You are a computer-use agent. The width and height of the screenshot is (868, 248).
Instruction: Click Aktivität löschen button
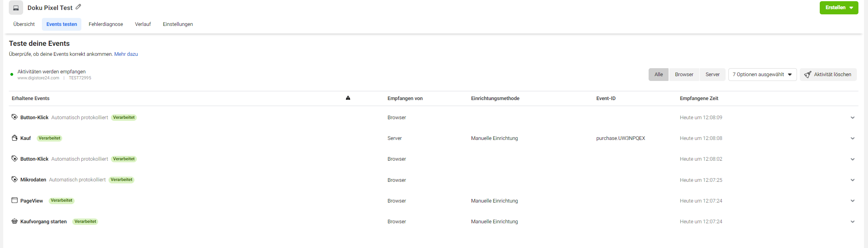(x=828, y=75)
